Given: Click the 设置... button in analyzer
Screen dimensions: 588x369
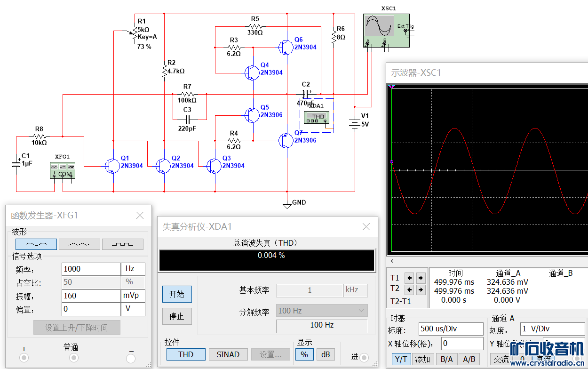Looking at the screenshot, I should 270,354.
